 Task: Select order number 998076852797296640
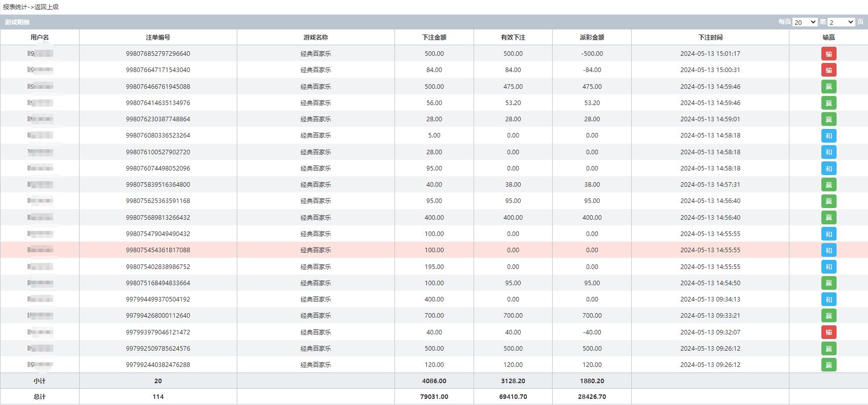pyautogui.click(x=158, y=54)
